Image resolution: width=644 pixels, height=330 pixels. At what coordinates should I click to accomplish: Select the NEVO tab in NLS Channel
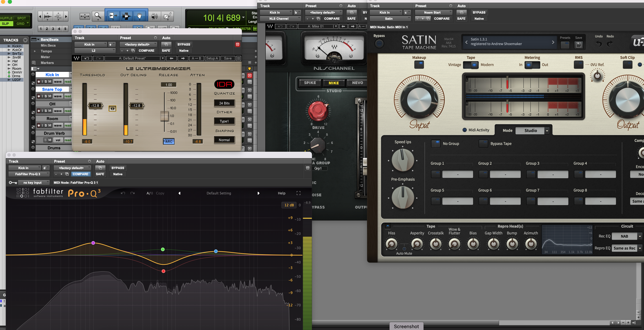point(357,83)
